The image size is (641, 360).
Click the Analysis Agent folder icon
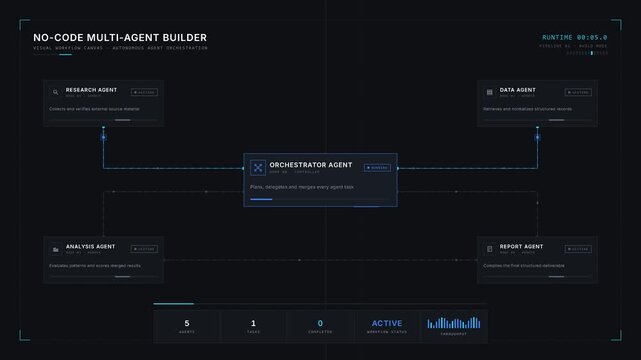tap(56, 249)
